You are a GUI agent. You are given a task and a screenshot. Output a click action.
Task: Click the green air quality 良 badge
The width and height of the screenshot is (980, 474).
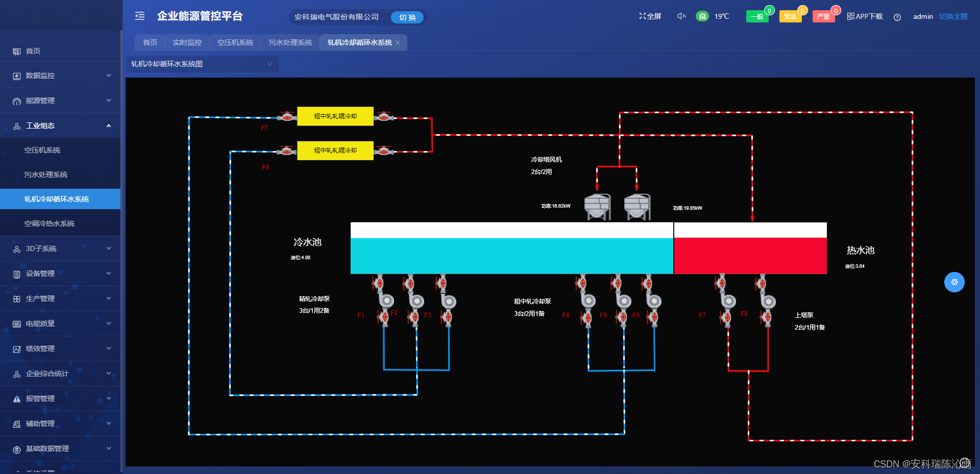[702, 16]
